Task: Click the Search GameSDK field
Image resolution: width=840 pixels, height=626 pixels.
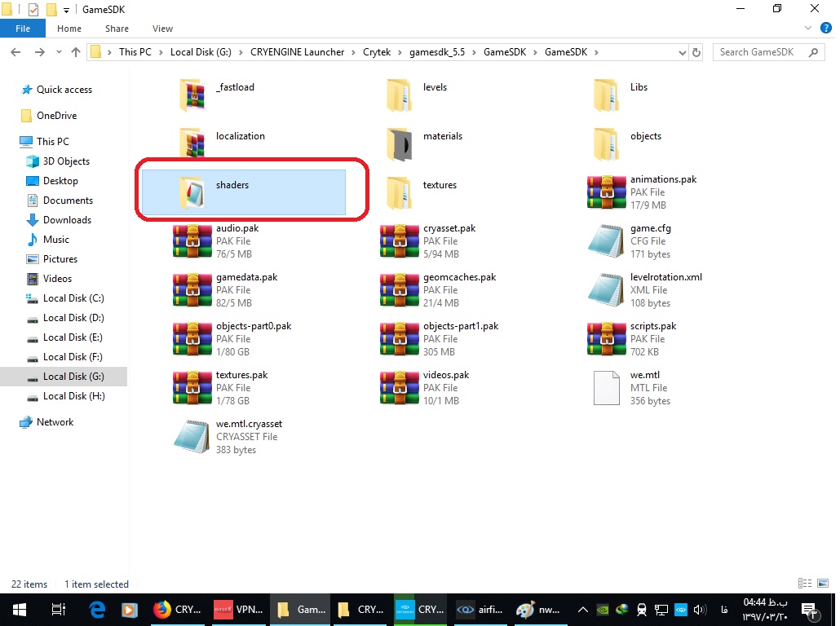Action: click(769, 52)
